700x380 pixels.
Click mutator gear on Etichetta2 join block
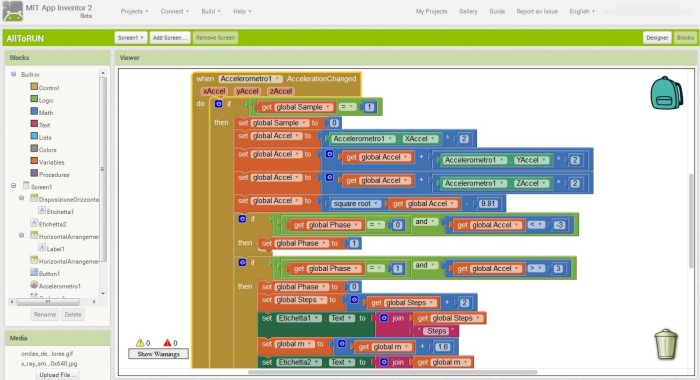384,362
